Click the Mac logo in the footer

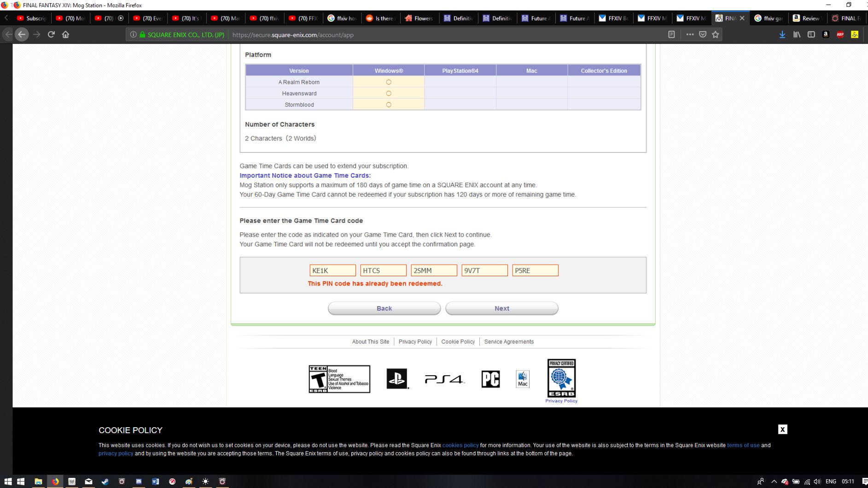pos(523,379)
